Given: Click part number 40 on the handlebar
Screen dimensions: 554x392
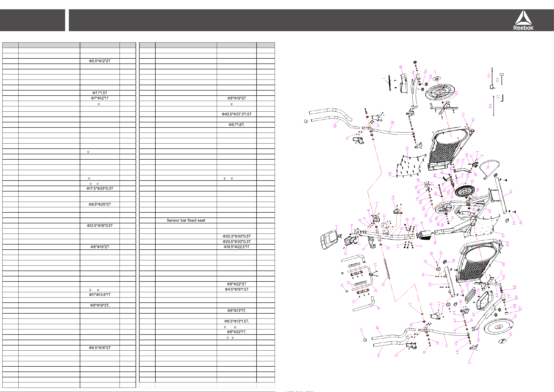Looking at the screenshot, I should (378, 355).
